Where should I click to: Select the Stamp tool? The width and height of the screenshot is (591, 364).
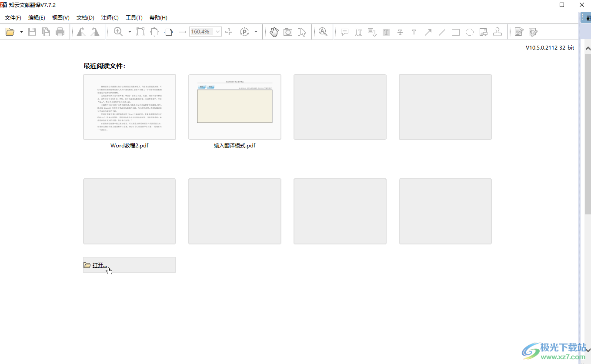coord(498,32)
